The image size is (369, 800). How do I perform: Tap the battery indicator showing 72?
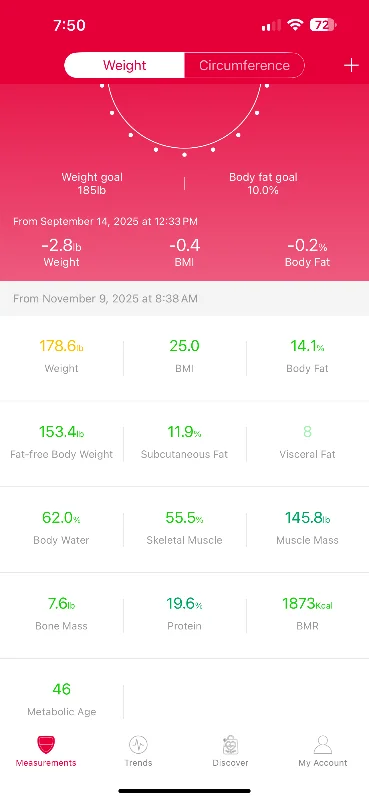click(x=323, y=24)
